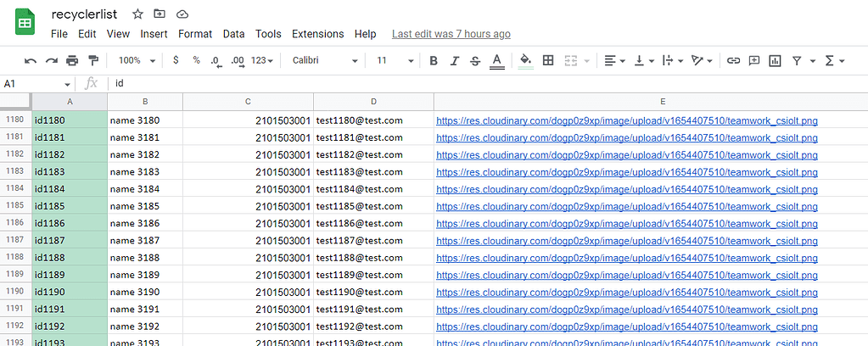Image resolution: width=868 pixels, height=346 pixels.
Task: Open the Google Sheets home icon
Action: coord(25,23)
